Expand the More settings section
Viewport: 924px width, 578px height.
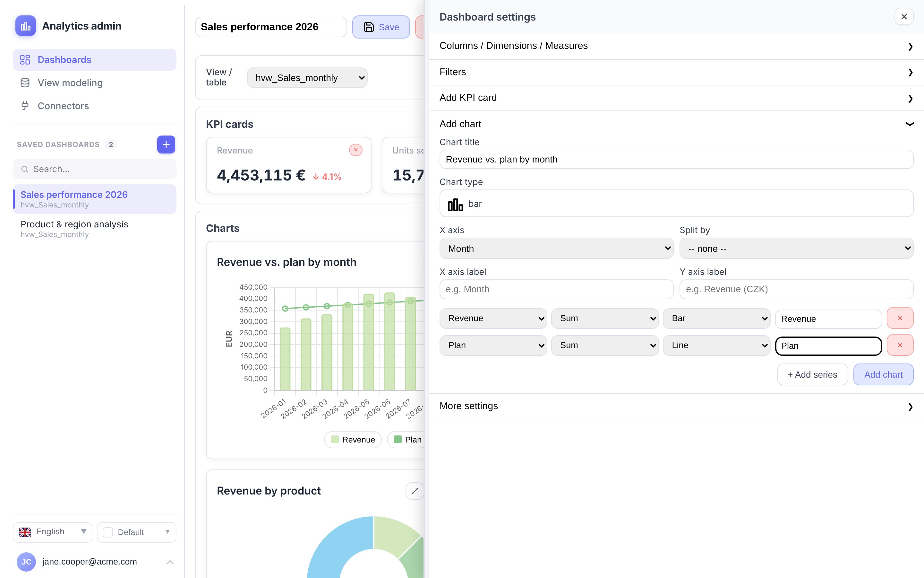tap(676, 406)
